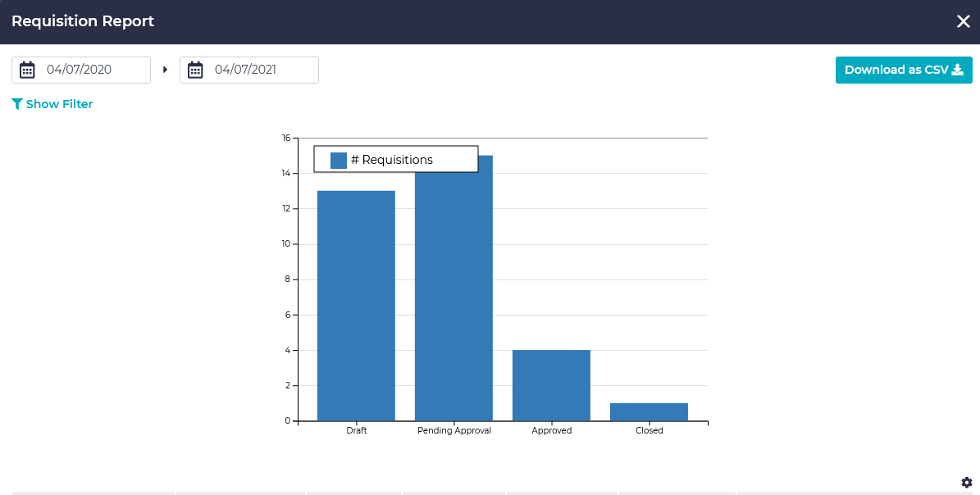Click the short Closed bar
Viewport: 980px width, 495px height.
tap(649, 411)
